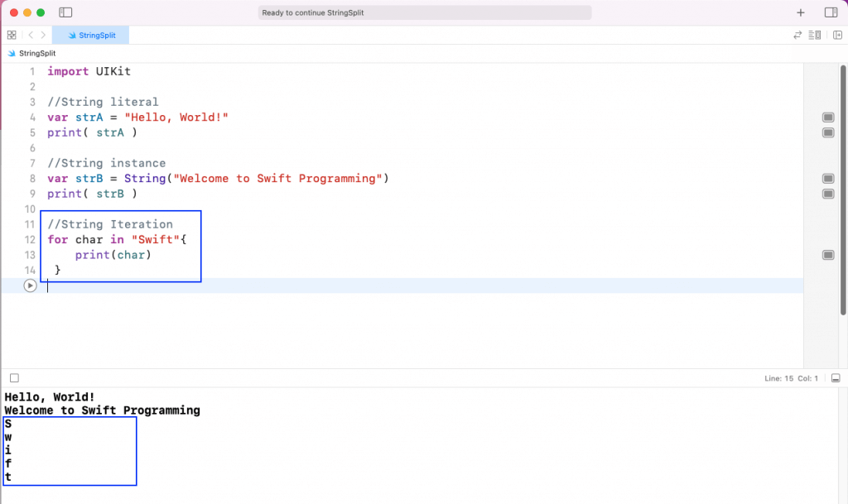
Task: Click the 'Ready to continue StringSplit' status bar
Action: [425, 12]
